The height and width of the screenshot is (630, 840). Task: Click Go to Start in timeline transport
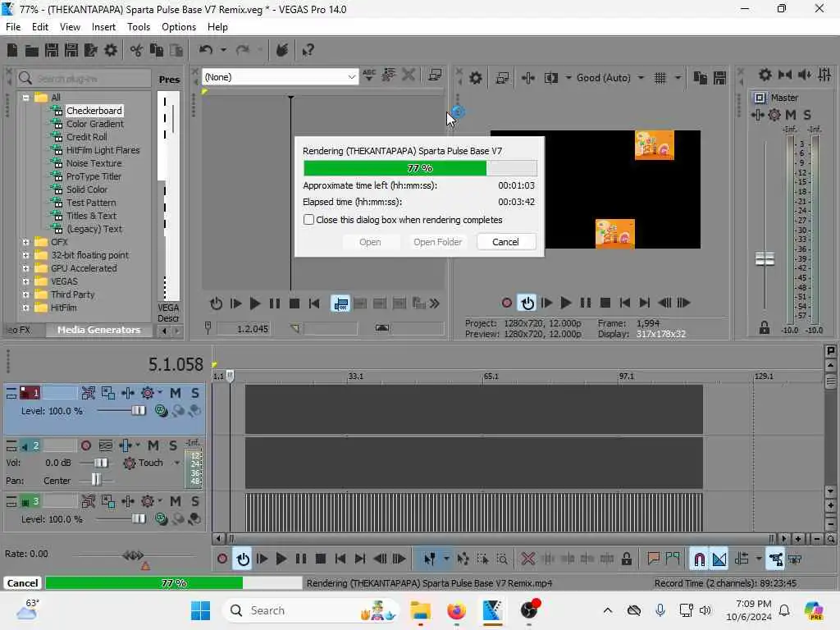tap(340, 559)
